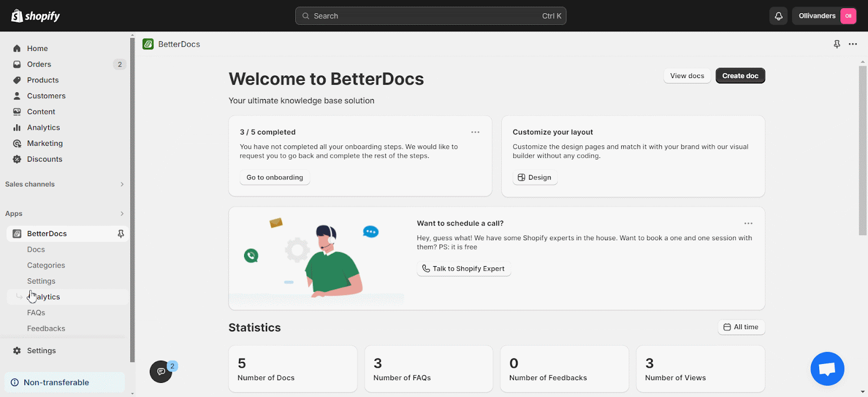
Task: Open Categories under BetterDocs
Action: point(46,265)
